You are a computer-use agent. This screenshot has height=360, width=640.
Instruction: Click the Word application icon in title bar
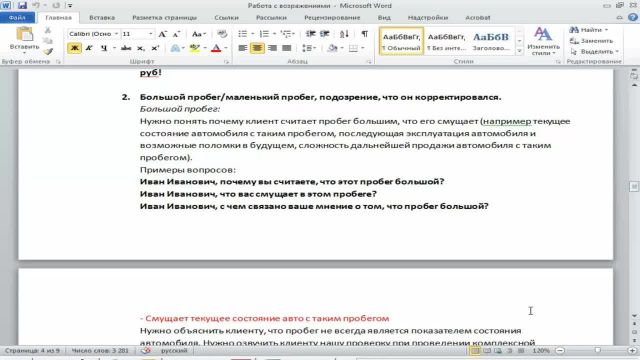(x=6, y=5)
